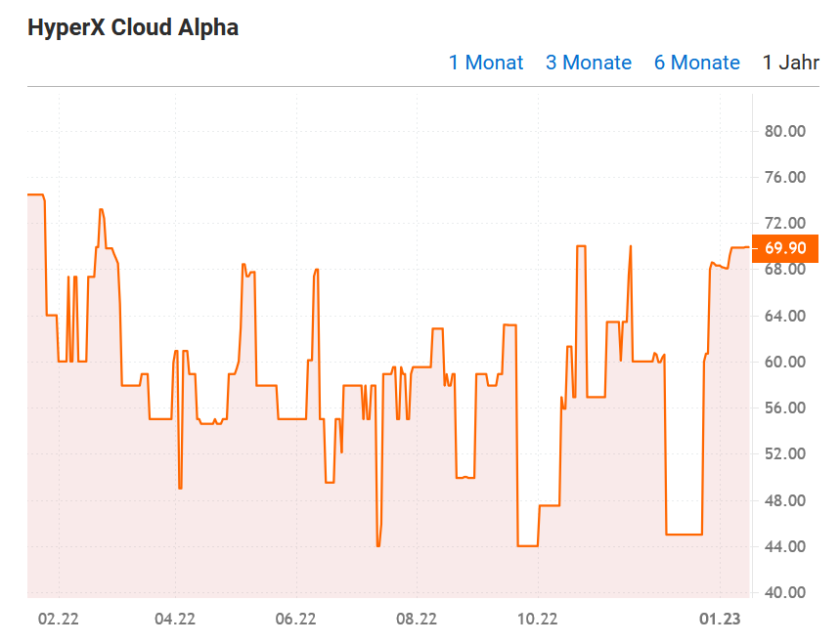
Task: Click the 02.22 date marker
Action: click(x=57, y=618)
